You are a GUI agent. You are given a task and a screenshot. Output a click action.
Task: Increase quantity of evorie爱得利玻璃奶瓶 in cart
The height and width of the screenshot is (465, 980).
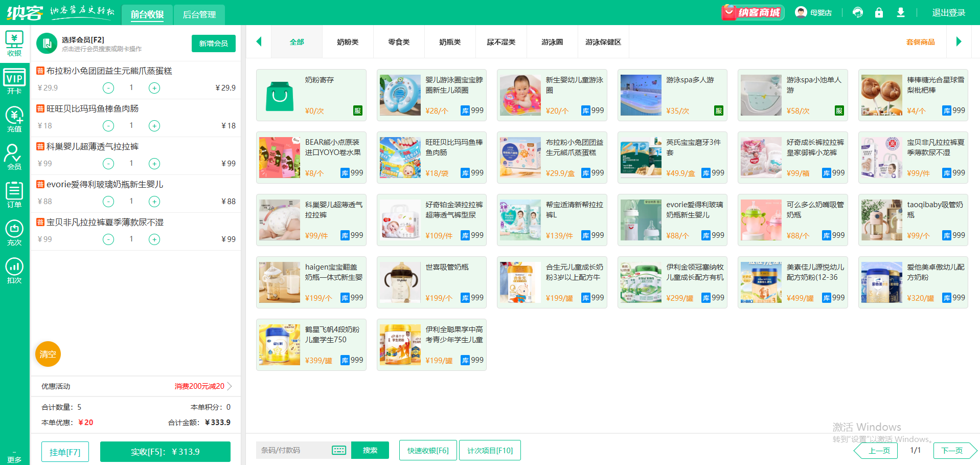tap(154, 202)
